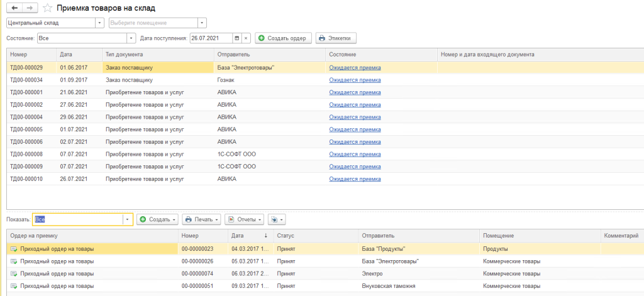This screenshot has height=296, width=644.
Task: Expand the Выберите помещение dropdown
Action: 202,23
